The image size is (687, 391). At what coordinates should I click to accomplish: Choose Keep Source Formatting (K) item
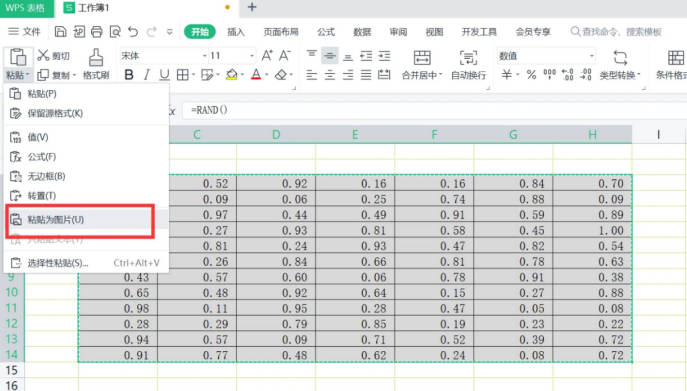[86, 113]
